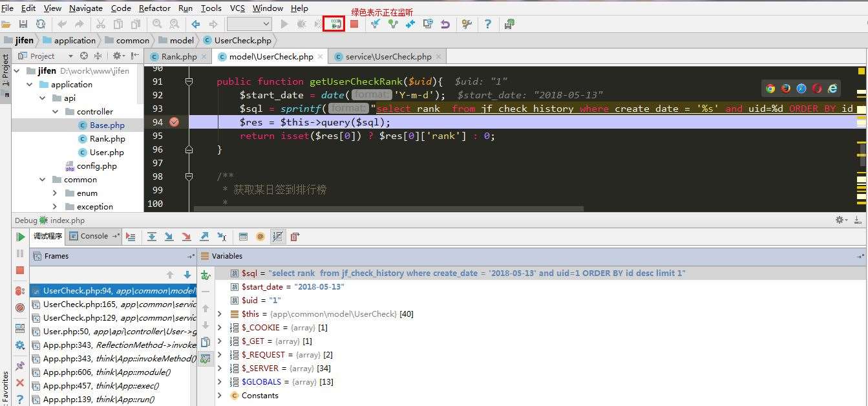Click the red Stop button in main toolbar
The image size is (868, 406).
(x=354, y=24)
